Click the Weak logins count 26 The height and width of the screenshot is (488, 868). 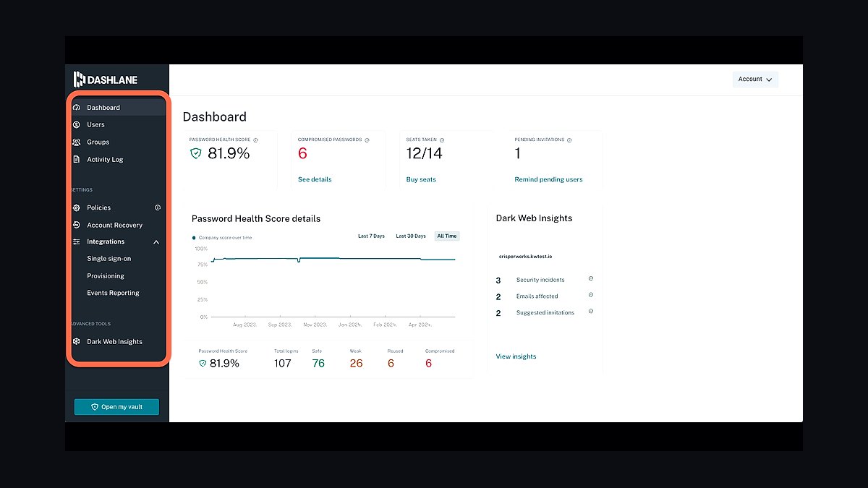(x=356, y=363)
